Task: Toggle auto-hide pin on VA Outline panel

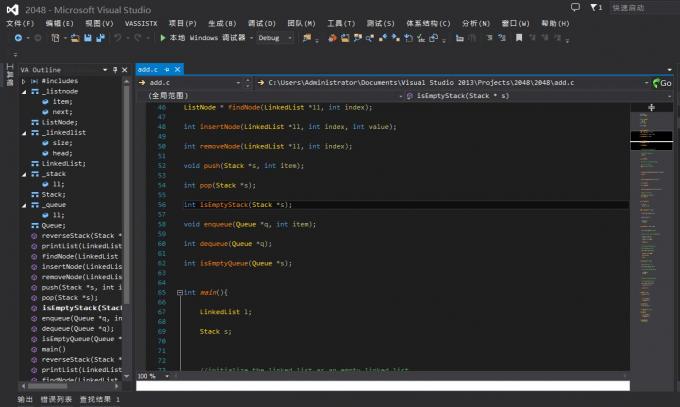Action: [x=116, y=69]
